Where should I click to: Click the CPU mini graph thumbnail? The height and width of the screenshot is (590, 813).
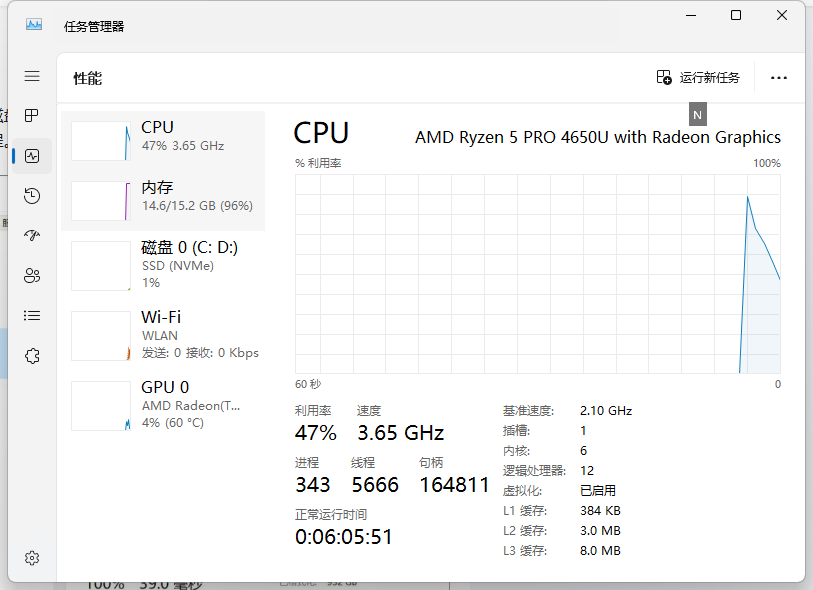101,141
